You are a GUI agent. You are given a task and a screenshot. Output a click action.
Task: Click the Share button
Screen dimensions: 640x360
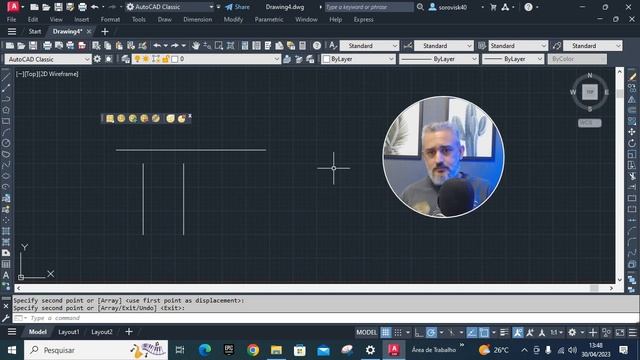click(238, 7)
